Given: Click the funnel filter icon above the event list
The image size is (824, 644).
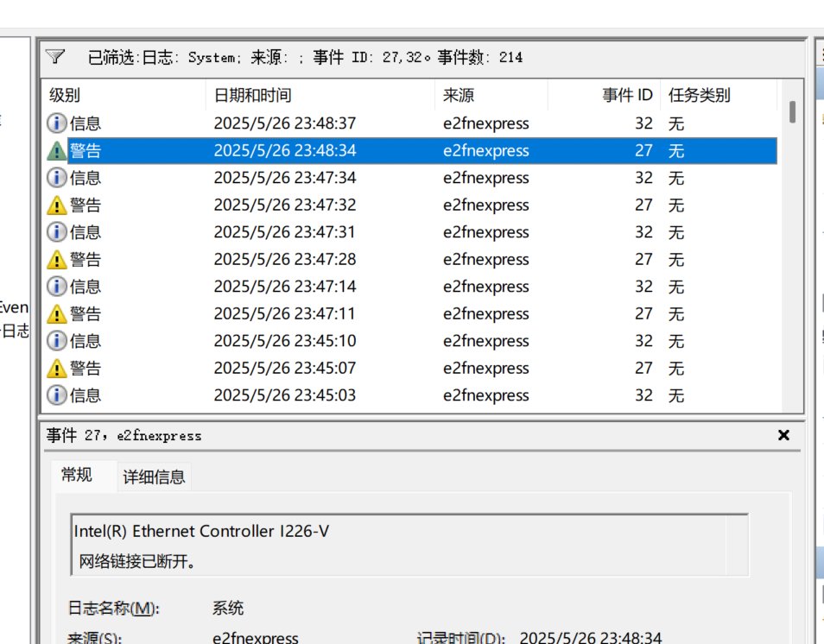Looking at the screenshot, I should click(54, 56).
